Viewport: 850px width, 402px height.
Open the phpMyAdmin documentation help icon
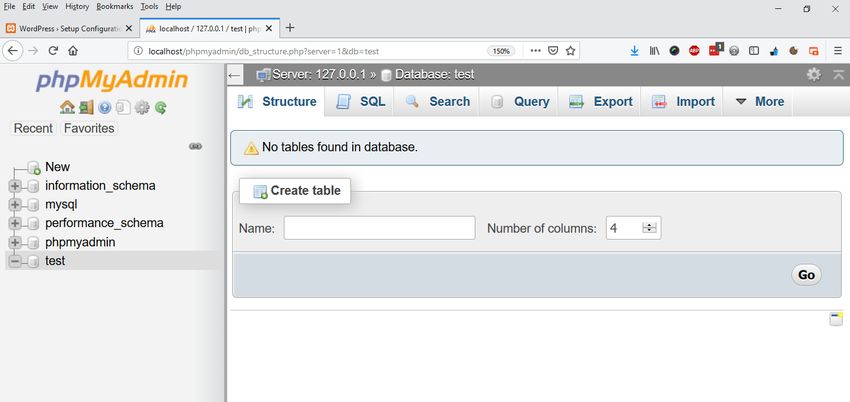tap(105, 107)
